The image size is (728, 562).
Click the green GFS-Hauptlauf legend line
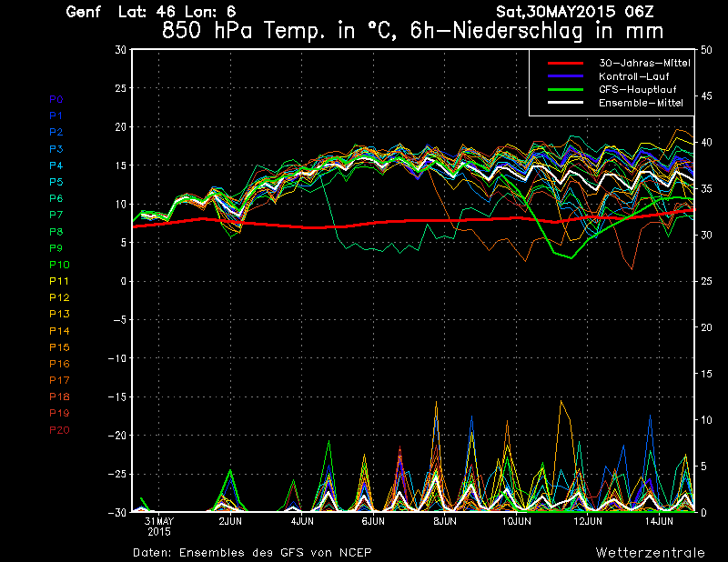(x=565, y=89)
